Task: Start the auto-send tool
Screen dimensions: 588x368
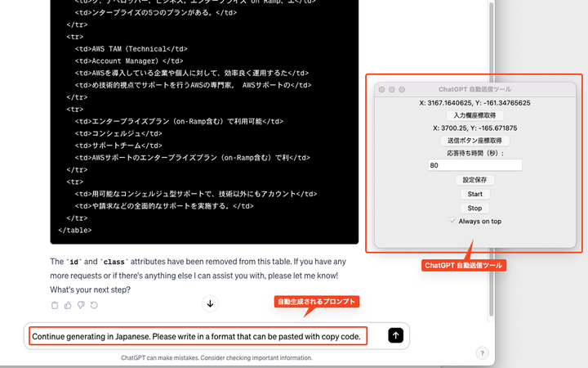Action: point(474,194)
